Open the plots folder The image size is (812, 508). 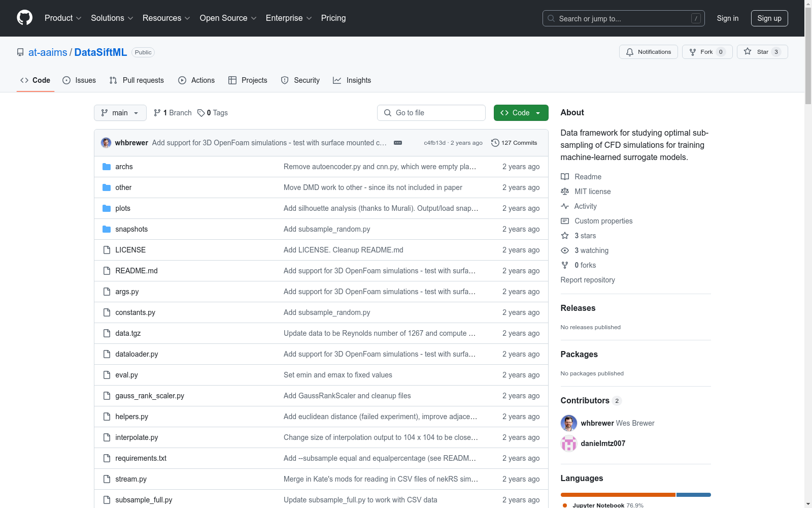(x=123, y=208)
